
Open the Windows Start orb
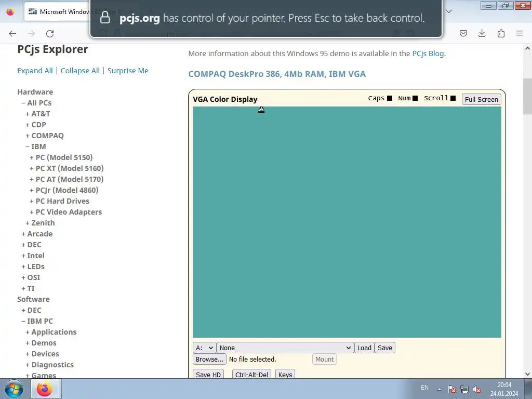click(14, 389)
